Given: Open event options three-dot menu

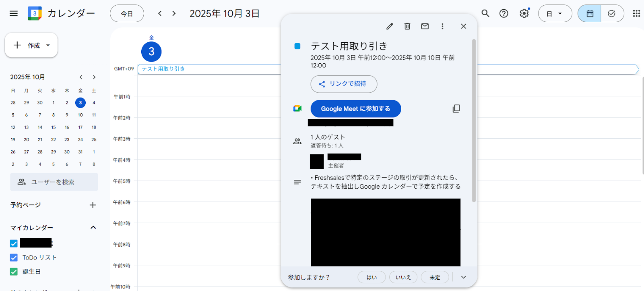Looking at the screenshot, I should [442, 26].
